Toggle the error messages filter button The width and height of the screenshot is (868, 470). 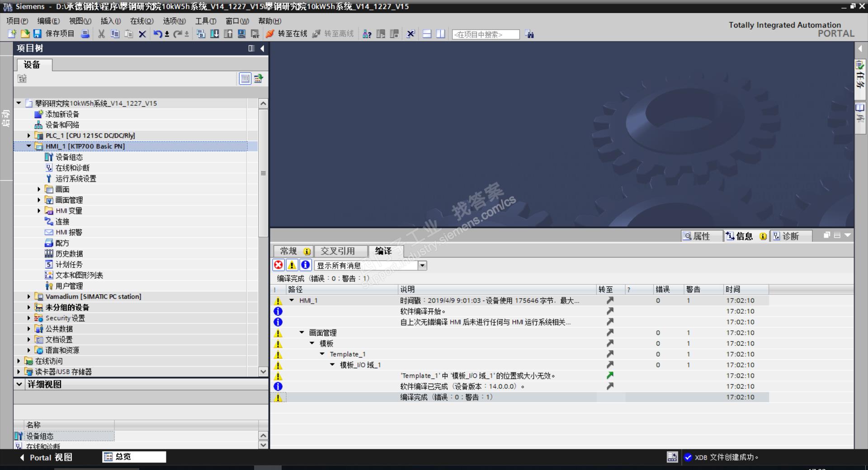click(x=278, y=265)
